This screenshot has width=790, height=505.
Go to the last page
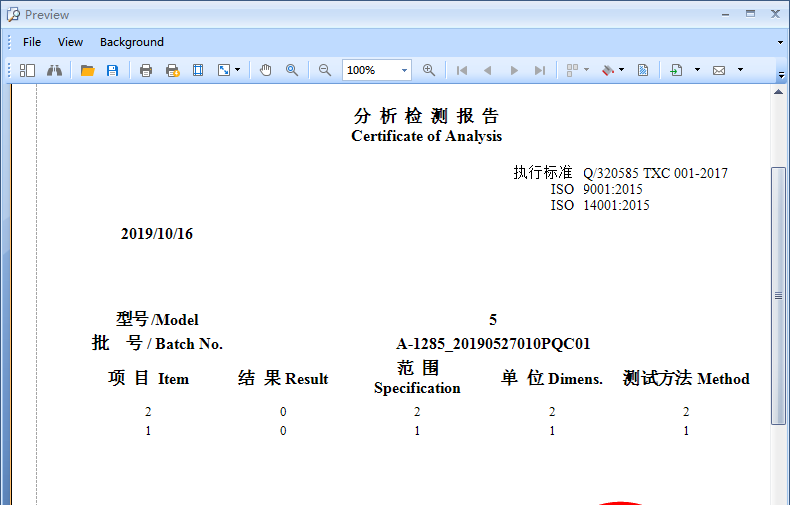pyautogui.click(x=540, y=70)
